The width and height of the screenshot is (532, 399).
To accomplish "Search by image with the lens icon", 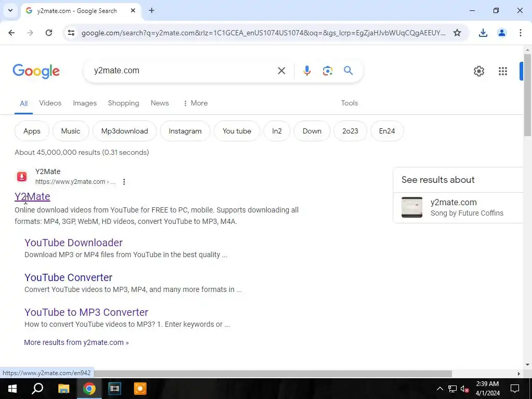I will click(327, 71).
